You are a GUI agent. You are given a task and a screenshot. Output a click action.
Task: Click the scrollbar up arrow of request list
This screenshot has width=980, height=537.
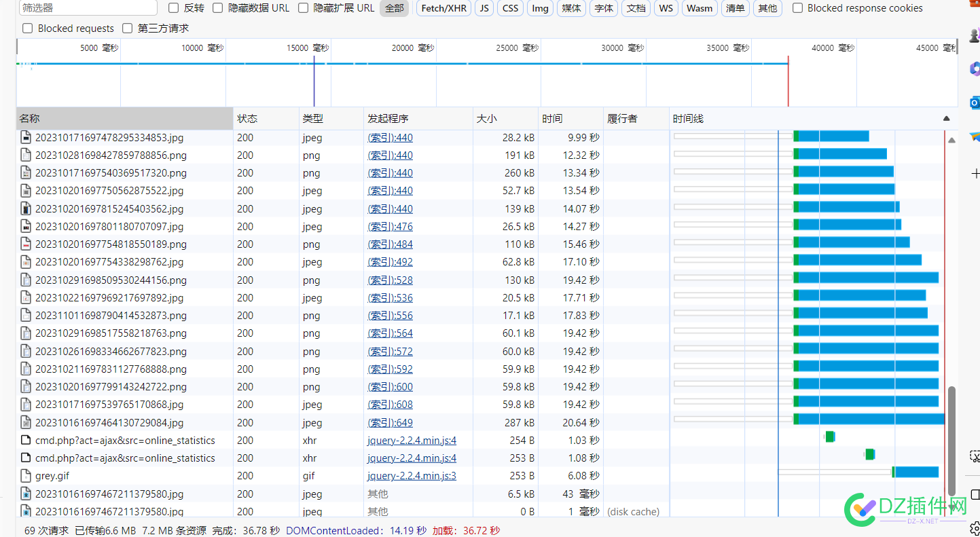click(951, 140)
